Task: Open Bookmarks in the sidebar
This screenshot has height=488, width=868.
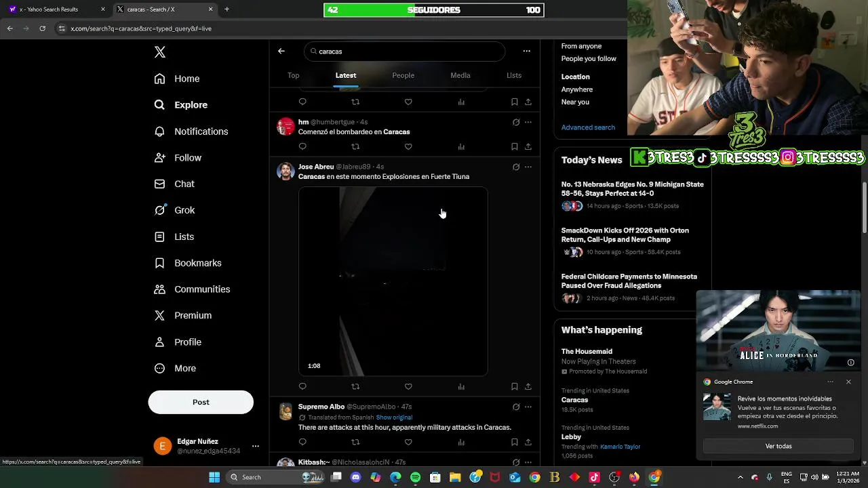Action: [188, 263]
